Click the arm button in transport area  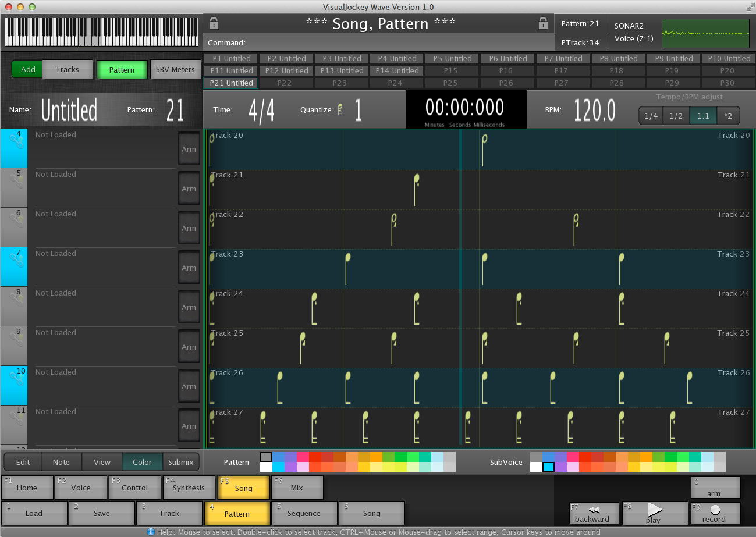coord(715,488)
